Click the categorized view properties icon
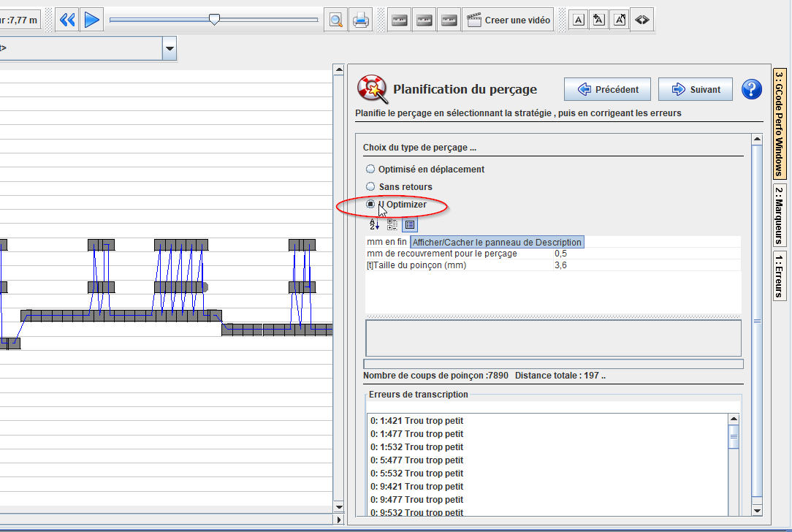 (392, 224)
